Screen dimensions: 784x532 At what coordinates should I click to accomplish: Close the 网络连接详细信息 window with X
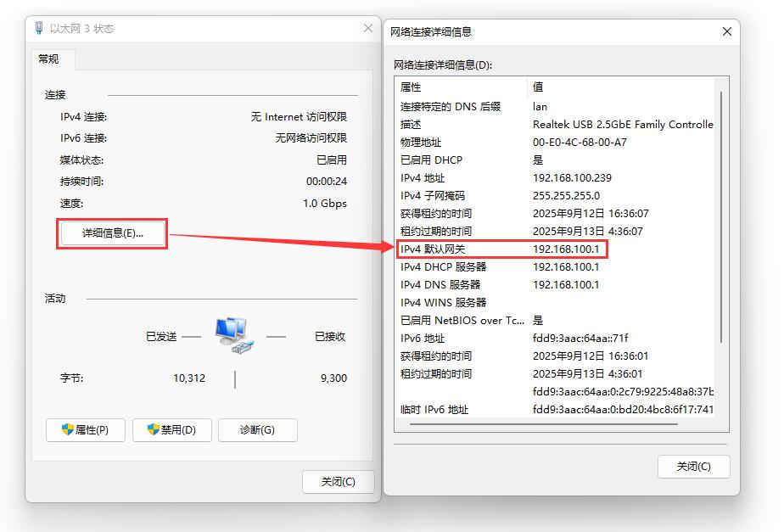[x=726, y=31]
